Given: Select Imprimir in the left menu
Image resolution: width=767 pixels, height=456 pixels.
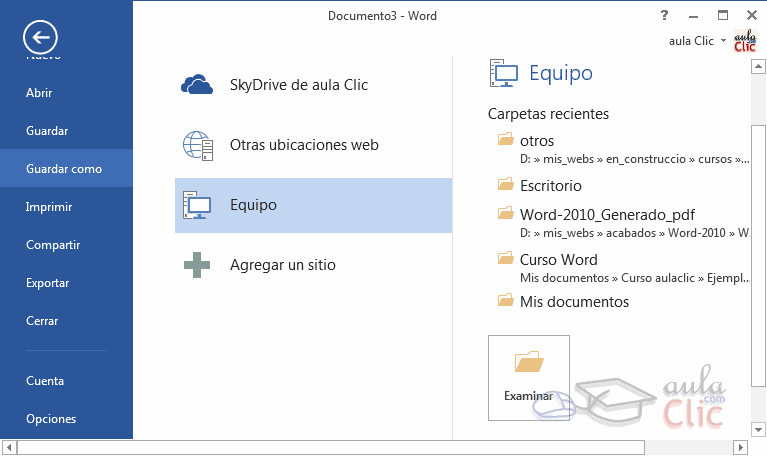Looking at the screenshot, I should [x=49, y=207].
